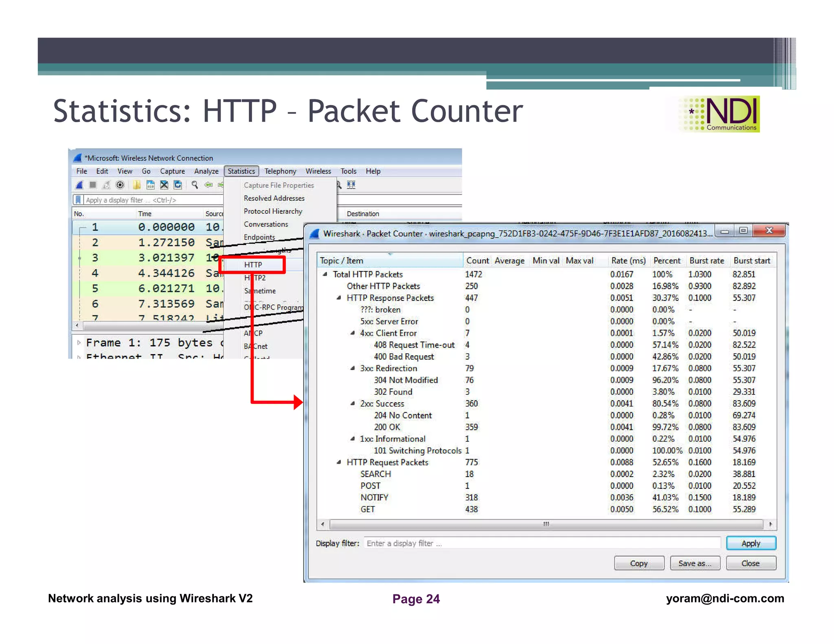
Task: Collapse the HTTP Response Packets node
Action: click(x=339, y=298)
